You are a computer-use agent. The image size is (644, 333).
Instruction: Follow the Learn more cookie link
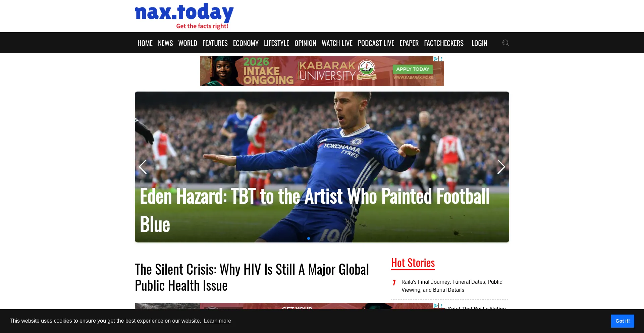click(217, 321)
